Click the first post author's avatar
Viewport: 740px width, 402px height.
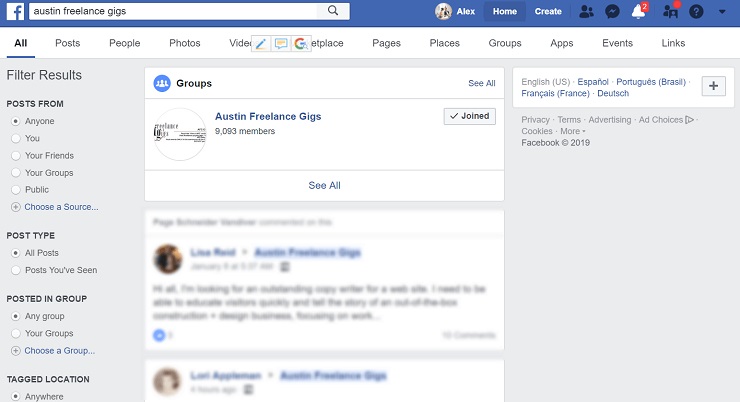[168, 259]
